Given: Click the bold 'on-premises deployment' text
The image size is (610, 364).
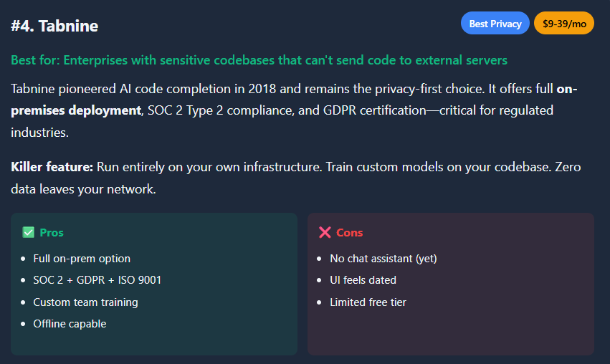Looking at the screenshot, I should pos(76,110).
